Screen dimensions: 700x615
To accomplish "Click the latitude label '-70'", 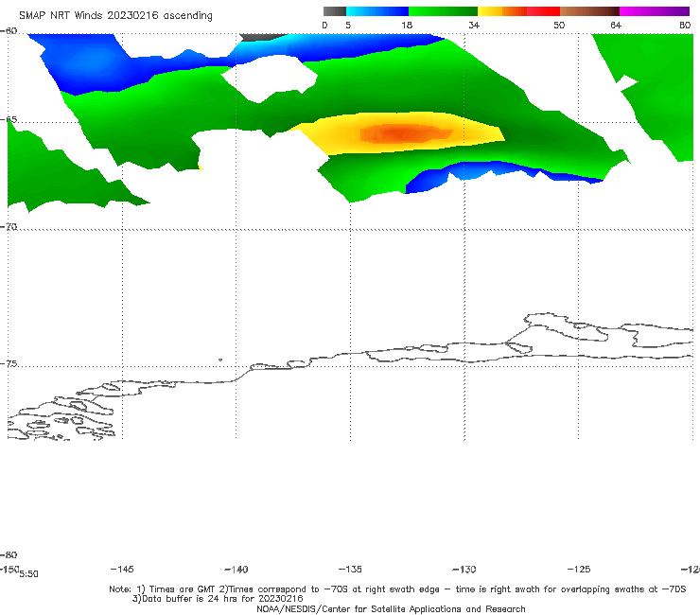I will coord(9,226).
